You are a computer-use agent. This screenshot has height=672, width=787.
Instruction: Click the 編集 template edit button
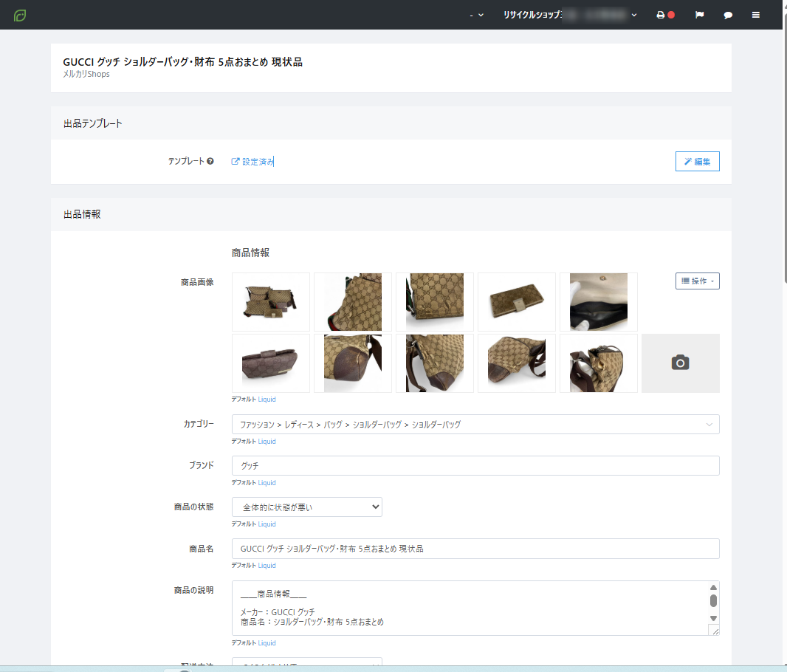click(x=697, y=162)
